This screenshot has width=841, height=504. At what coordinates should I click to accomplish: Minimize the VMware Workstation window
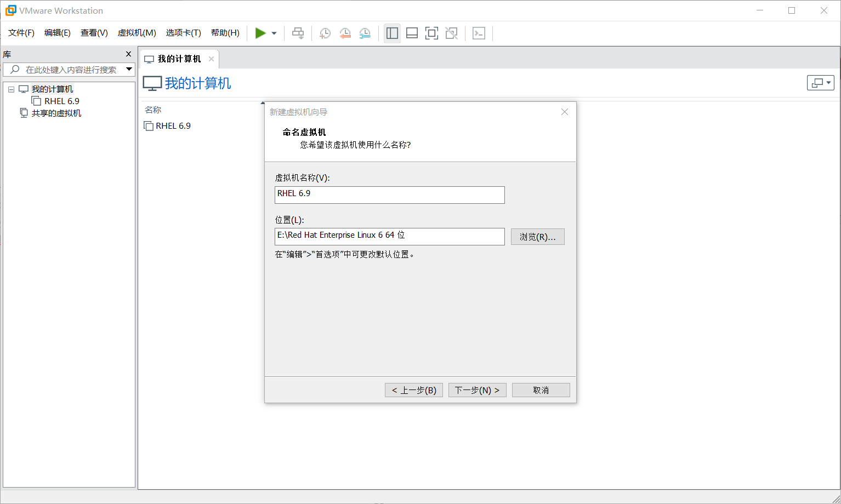759,10
